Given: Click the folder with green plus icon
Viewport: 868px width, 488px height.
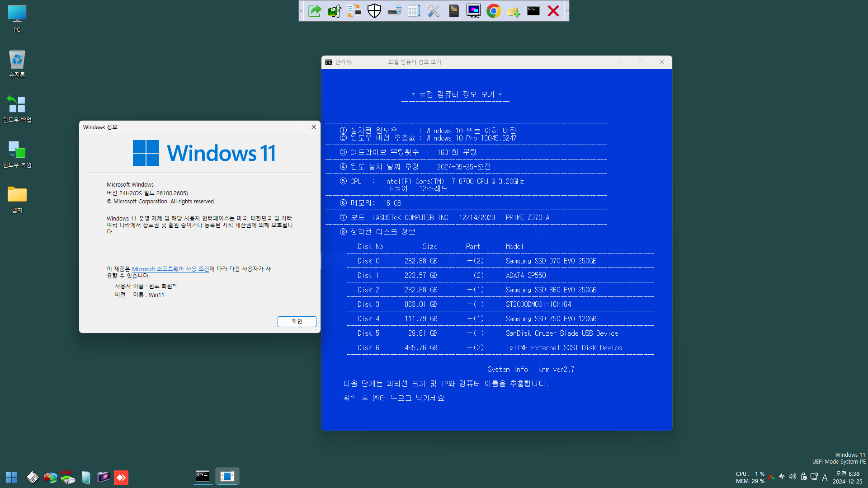Looking at the screenshot, I should click(514, 11).
